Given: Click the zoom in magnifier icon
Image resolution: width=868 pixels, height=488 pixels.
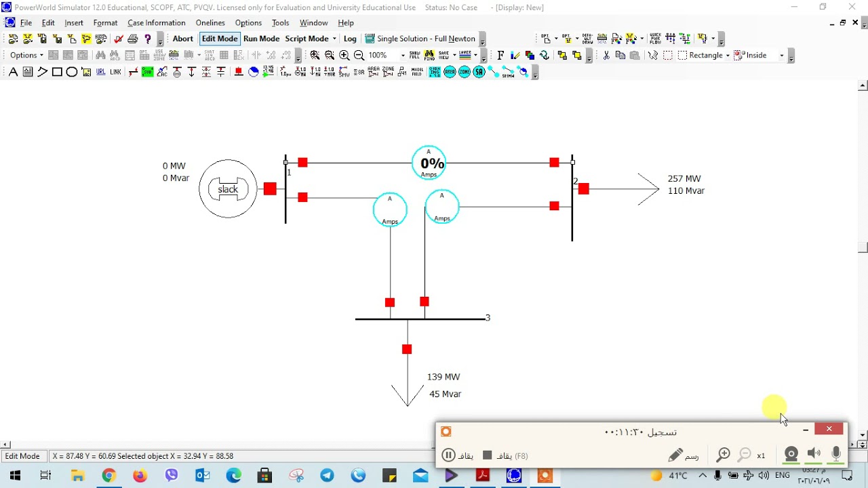Looking at the screenshot, I should click(x=344, y=55).
